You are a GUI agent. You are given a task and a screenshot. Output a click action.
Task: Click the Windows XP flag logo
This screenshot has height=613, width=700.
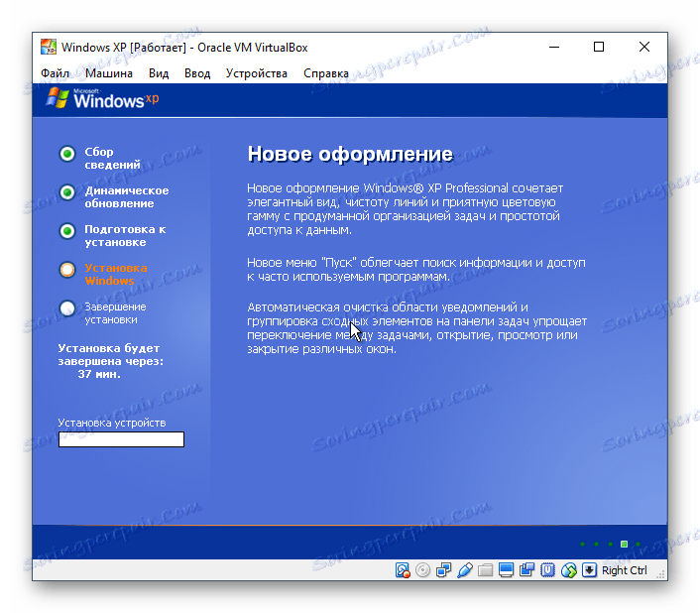pos(58,98)
